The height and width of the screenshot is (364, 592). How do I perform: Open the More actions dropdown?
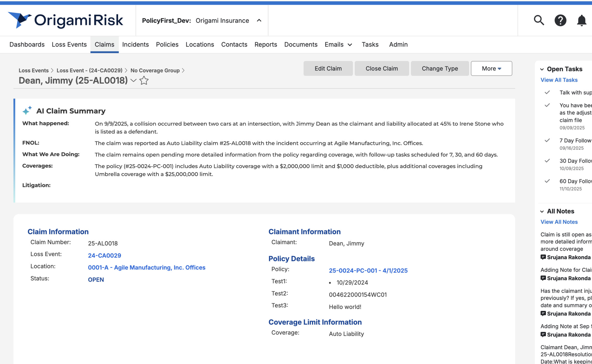[491, 68]
